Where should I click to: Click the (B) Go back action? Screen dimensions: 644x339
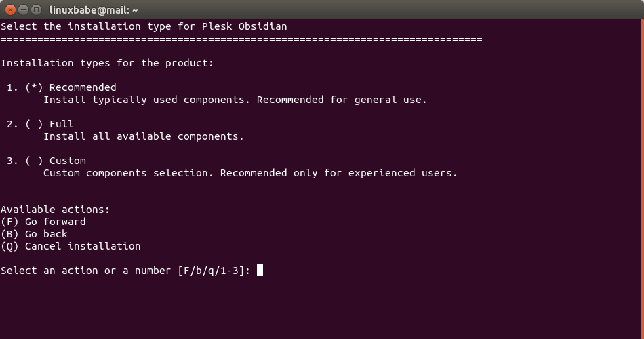(x=35, y=234)
